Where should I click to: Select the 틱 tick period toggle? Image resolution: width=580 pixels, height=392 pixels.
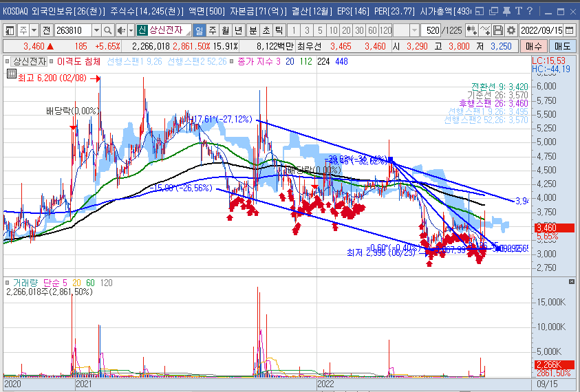pyautogui.click(x=279, y=30)
